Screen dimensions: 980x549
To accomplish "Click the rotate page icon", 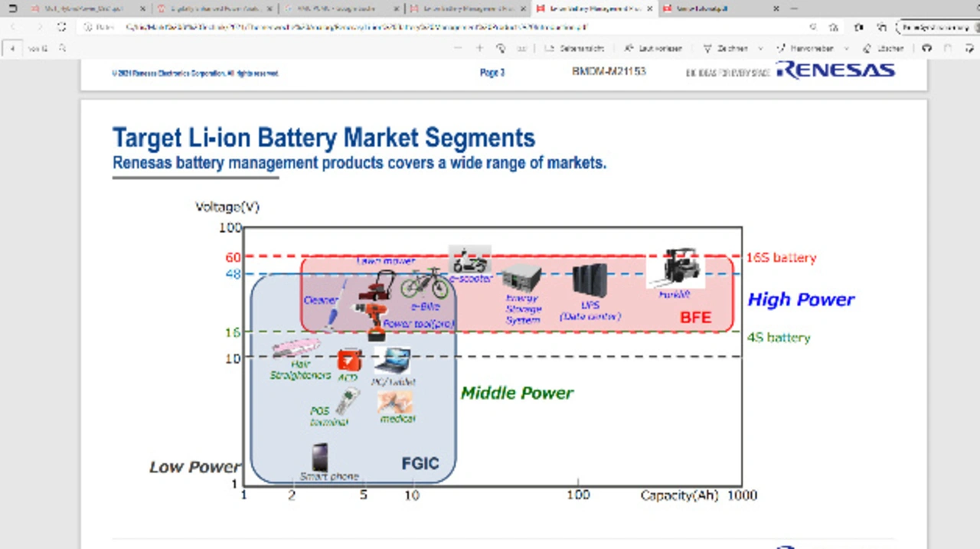I will tap(501, 48).
